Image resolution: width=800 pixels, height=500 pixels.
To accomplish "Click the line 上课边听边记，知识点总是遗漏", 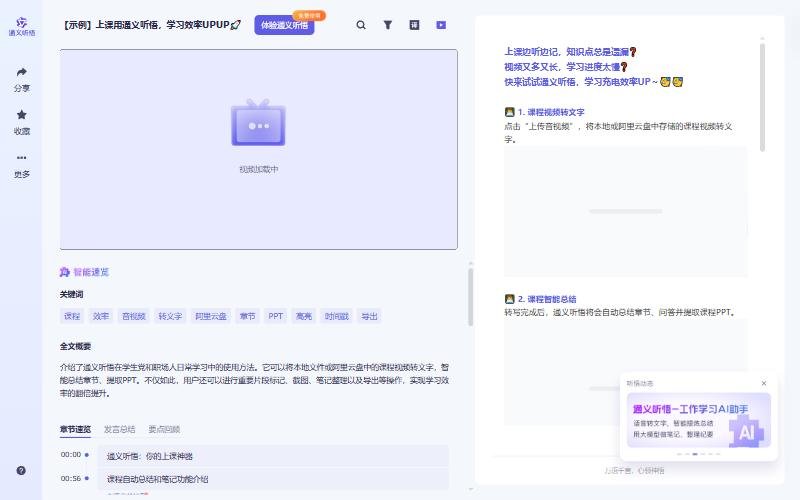I will (x=570, y=52).
